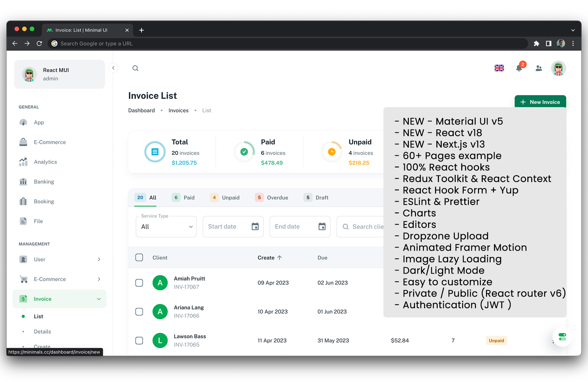Click the End date input field
This screenshot has width=588, height=382.
point(300,227)
